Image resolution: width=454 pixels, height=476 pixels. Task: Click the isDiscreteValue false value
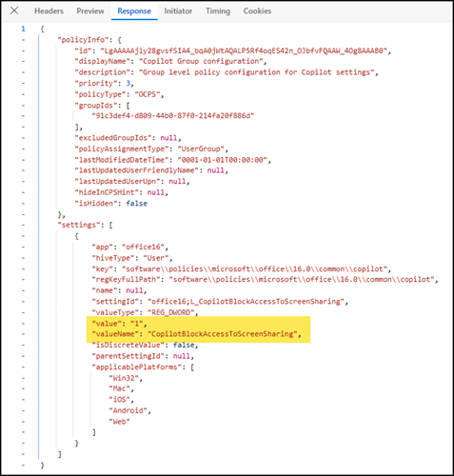click(184, 346)
